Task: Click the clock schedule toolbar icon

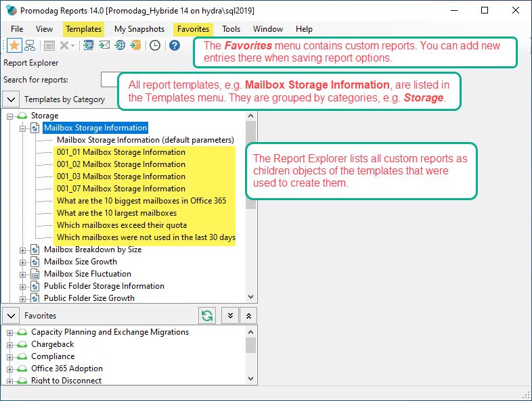Action: [155, 45]
